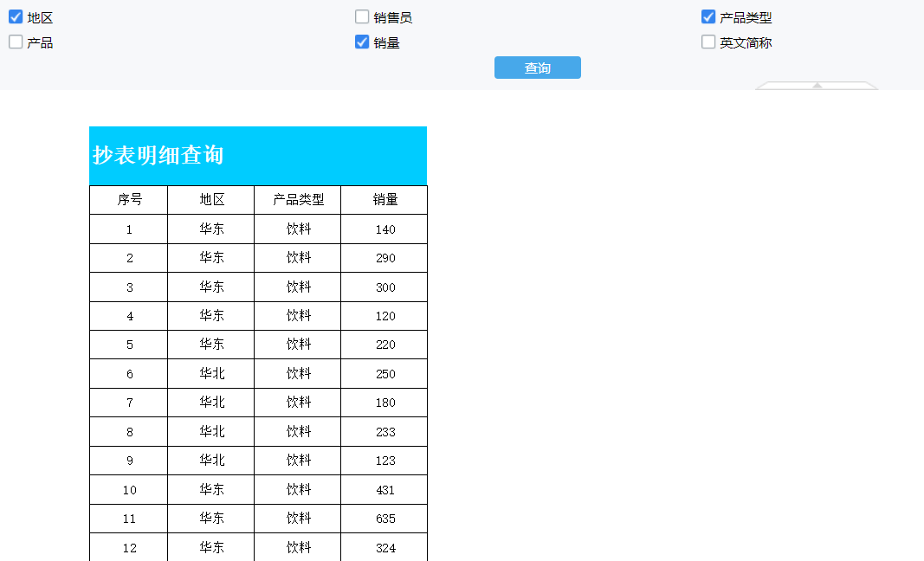Click the 抄表明细查询 title banner

[258, 156]
